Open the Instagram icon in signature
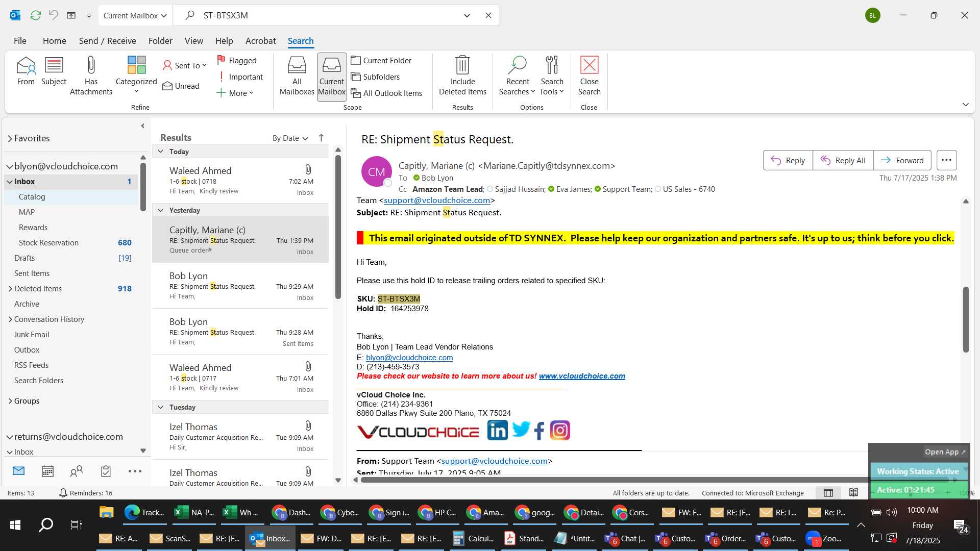980x551 pixels. tap(560, 431)
